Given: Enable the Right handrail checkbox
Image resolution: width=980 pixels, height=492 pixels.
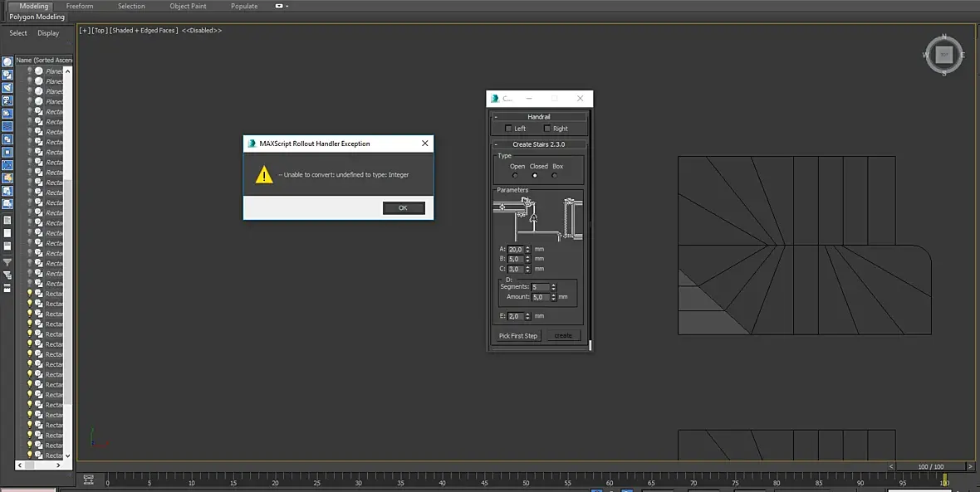Looking at the screenshot, I should click(x=547, y=129).
